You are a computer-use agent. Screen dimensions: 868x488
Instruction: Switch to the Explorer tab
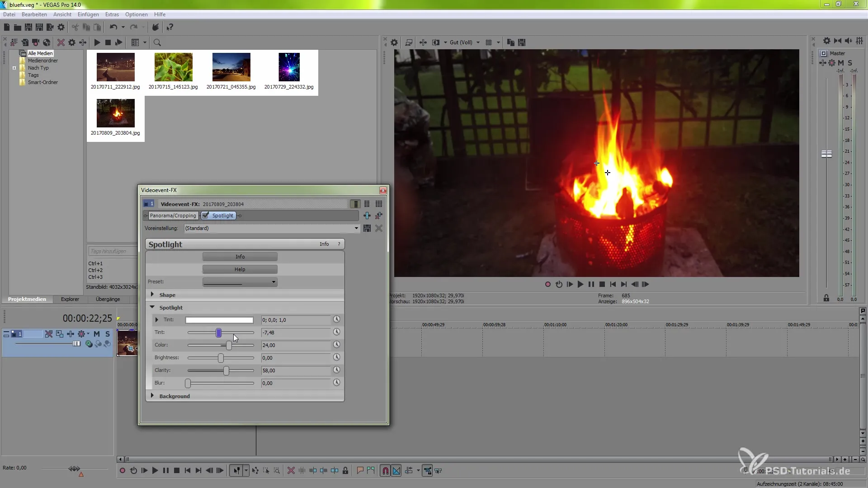pyautogui.click(x=70, y=299)
